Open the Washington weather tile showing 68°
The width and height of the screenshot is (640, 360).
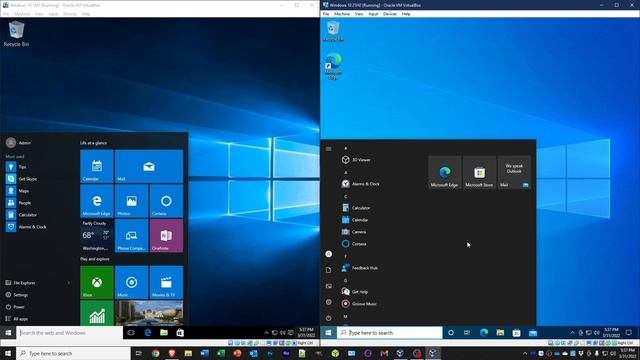click(x=97, y=236)
